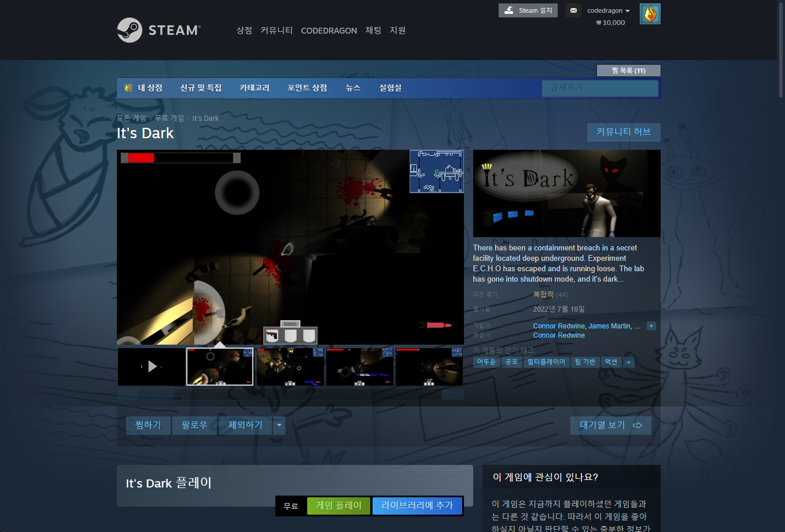Select the 멀티플레이어 tag
Screen dimensions: 785x532
pos(546,362)
